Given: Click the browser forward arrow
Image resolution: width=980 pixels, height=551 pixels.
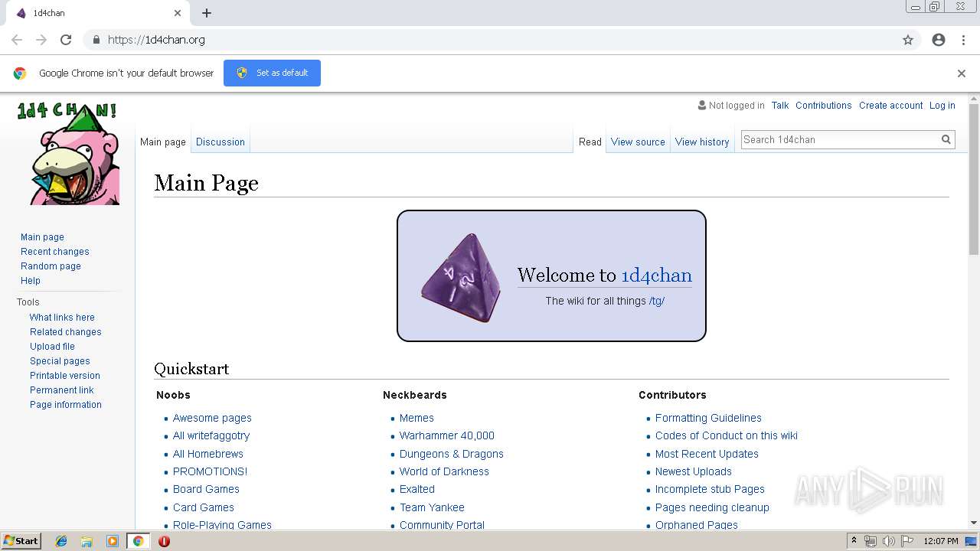Looking at the screenshot, I should pos(41,40).
